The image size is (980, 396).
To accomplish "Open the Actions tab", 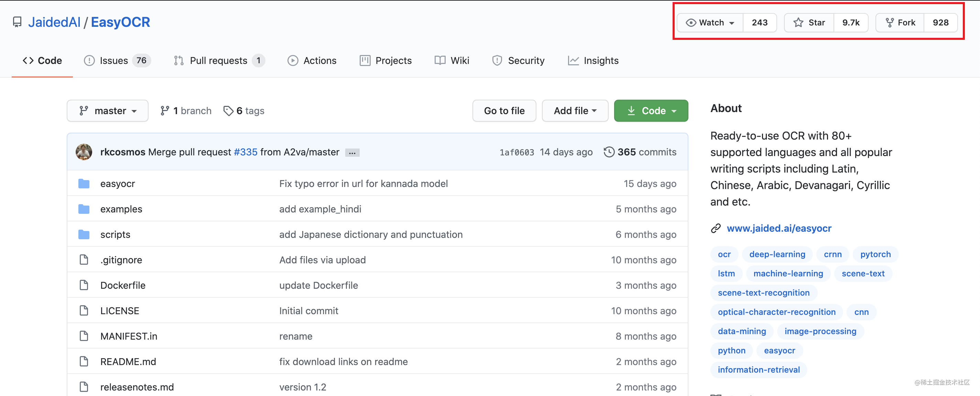I will pyautogui.click(x=312, y=60).
